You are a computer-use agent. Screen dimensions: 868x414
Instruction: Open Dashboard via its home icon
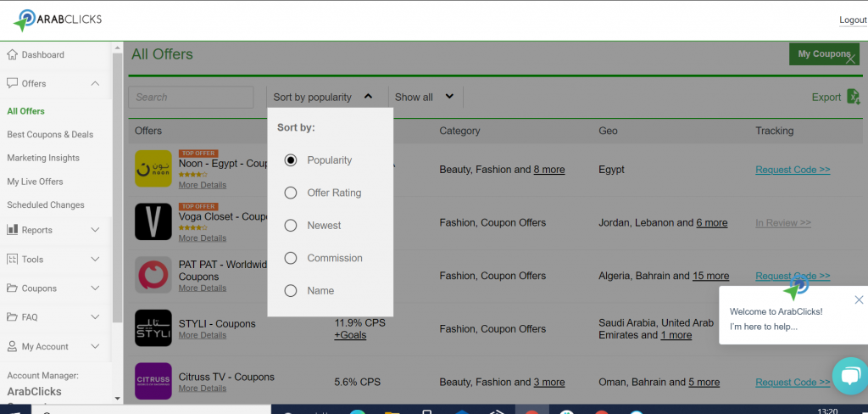(x=12, y=54)
